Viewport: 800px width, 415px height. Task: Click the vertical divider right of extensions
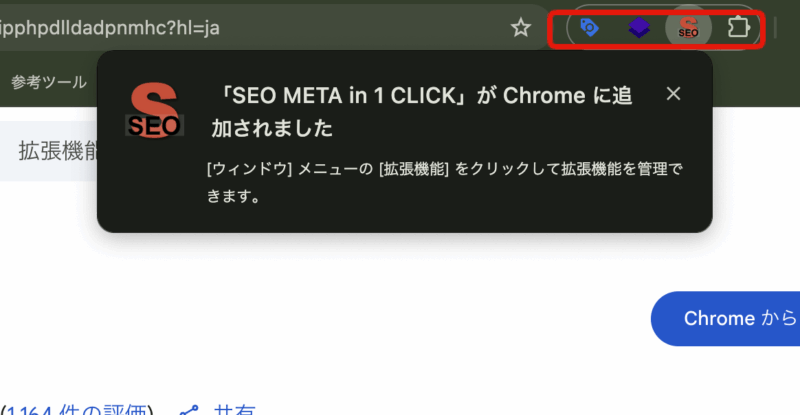coord(775,28)
